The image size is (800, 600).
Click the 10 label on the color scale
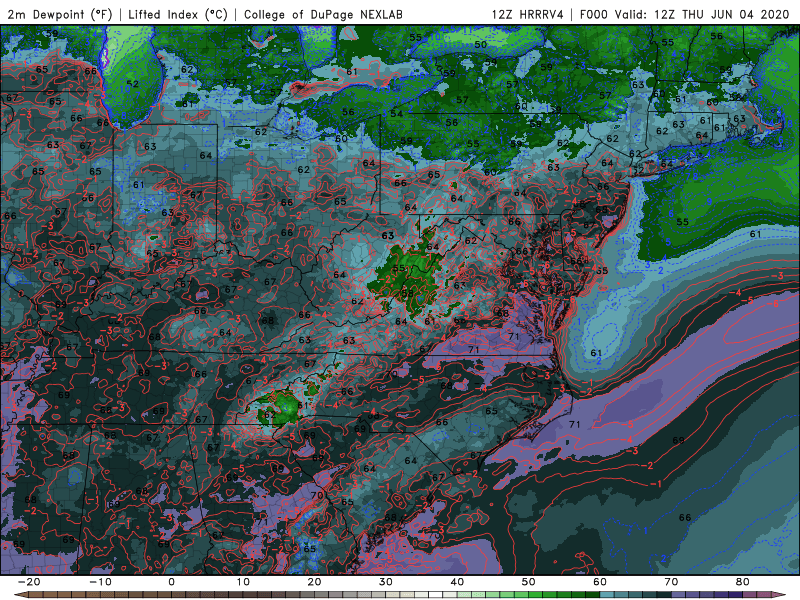click(x=243, y=582)
